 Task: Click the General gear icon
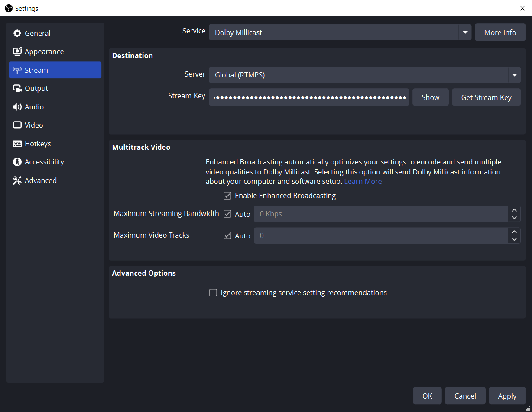pyautogui.click(x=17, y=33)
